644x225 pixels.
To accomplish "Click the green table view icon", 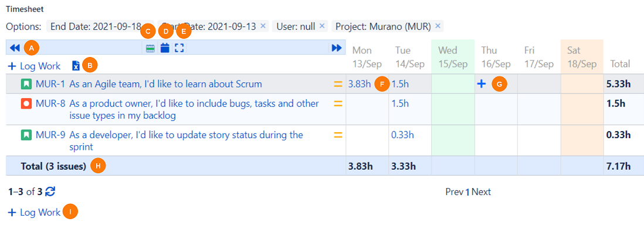I will point(151,49).
